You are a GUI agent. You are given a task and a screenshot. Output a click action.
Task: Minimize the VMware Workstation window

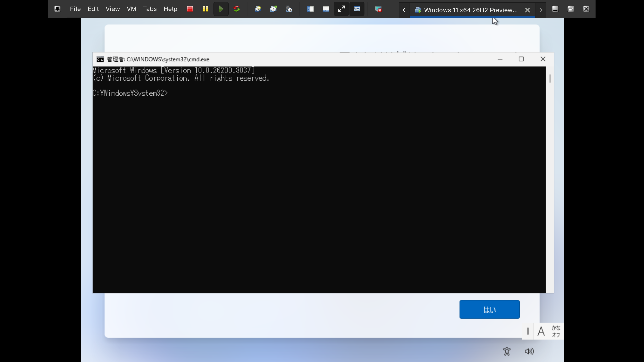[555, 9]
